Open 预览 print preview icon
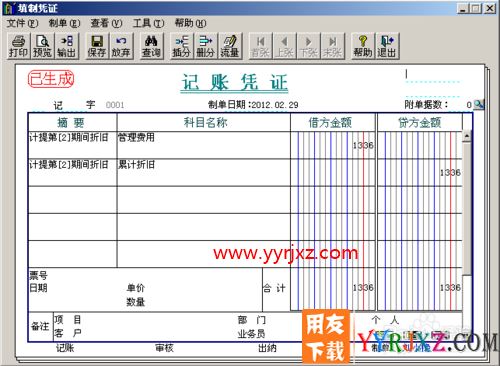This screenshot has width=500, height=366. (42, 46)
